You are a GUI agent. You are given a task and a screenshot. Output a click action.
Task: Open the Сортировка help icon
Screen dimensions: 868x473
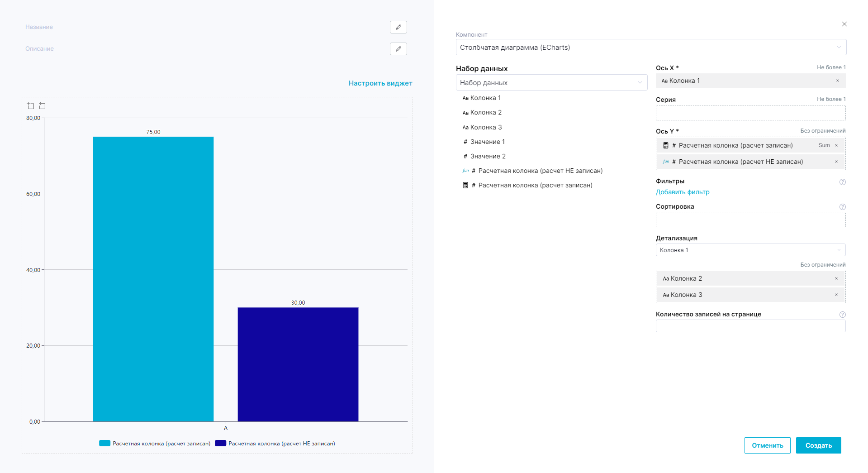(842, 207)
